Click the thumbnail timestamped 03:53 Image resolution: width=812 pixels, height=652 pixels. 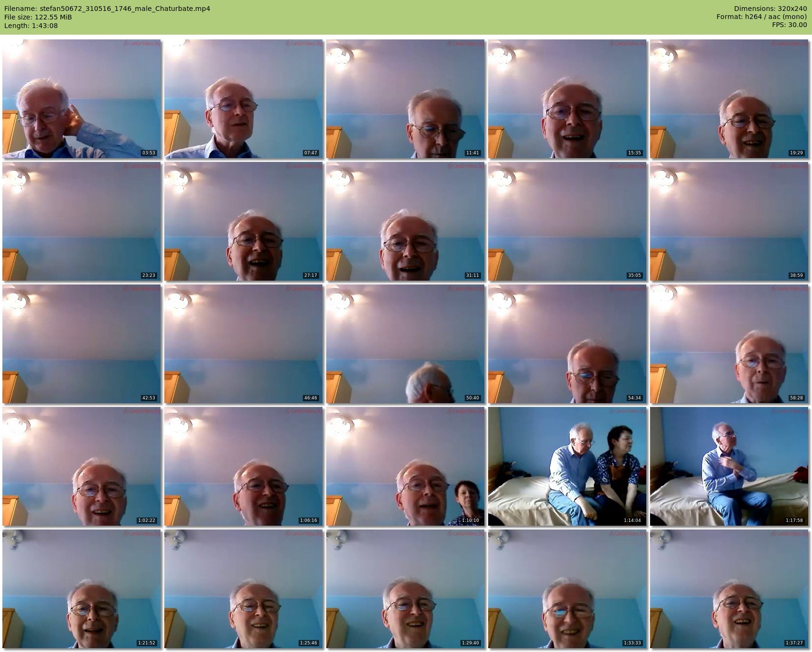[82, 99]
